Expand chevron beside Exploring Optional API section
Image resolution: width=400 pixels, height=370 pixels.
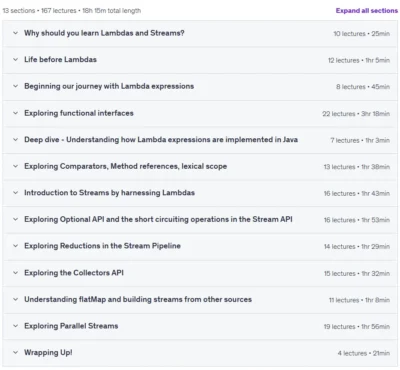15,219
